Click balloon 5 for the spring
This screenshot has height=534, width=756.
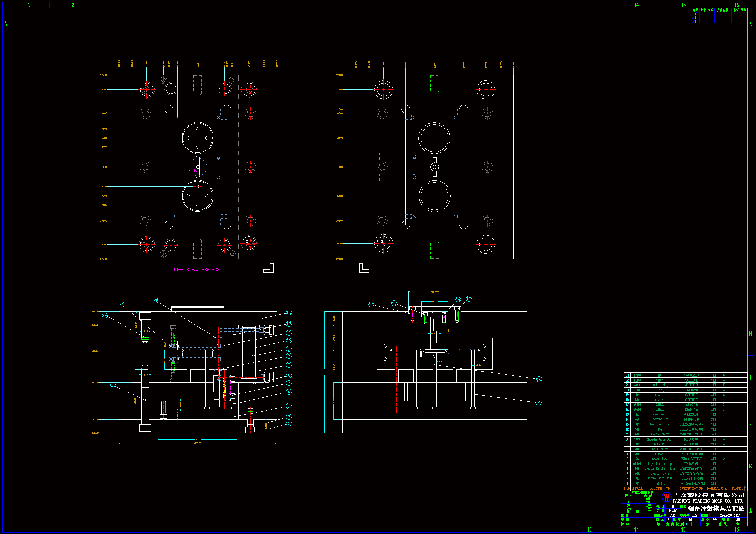tap(289, 383)
